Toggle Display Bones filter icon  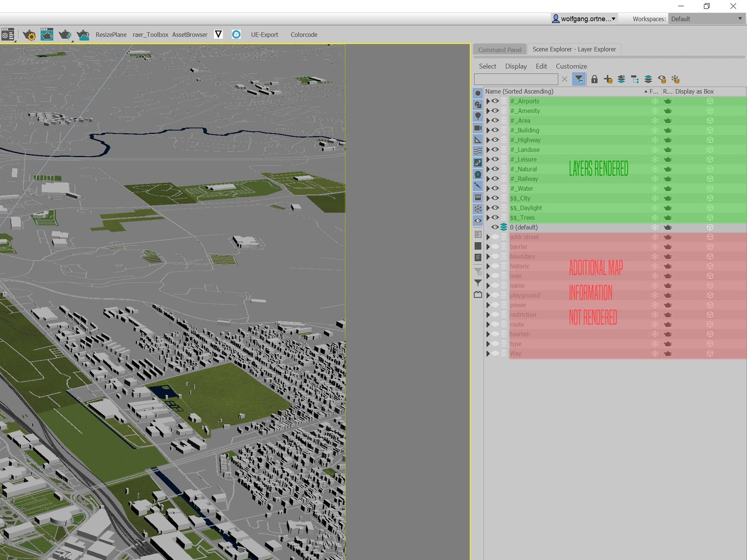(x=478, y=186)
